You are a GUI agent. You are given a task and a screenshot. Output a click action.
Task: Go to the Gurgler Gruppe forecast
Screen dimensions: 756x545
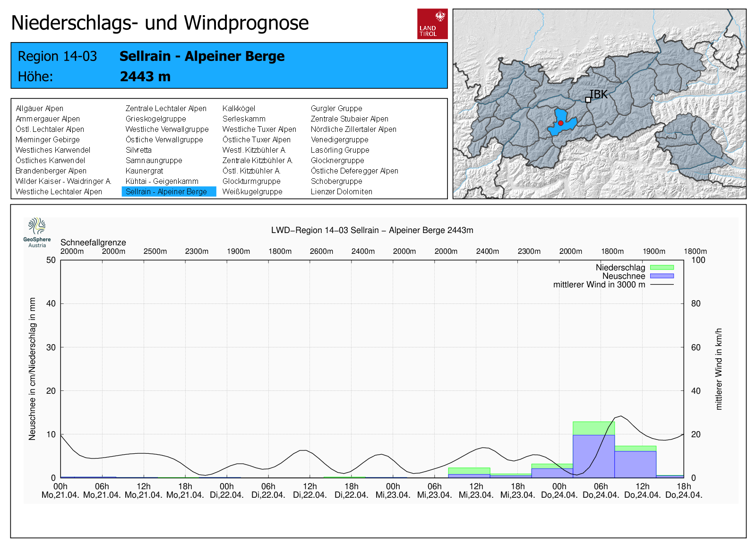pyautogui.click(x=336, y=108)
